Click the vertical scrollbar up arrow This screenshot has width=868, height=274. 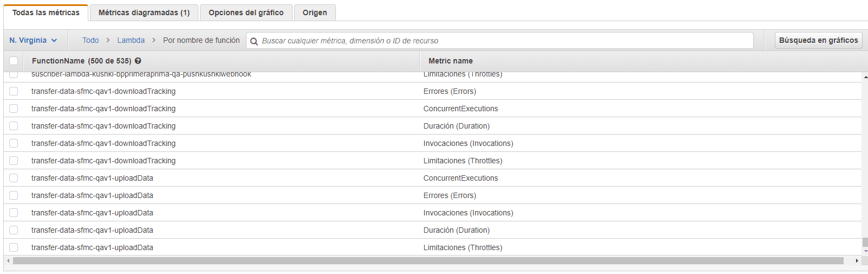pos(865,77)
